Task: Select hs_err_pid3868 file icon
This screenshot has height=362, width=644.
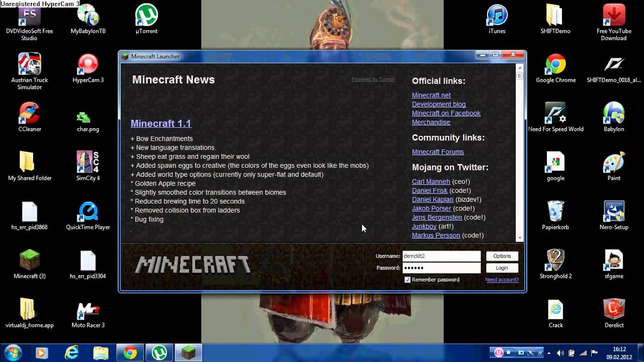Action: (29, 216)
